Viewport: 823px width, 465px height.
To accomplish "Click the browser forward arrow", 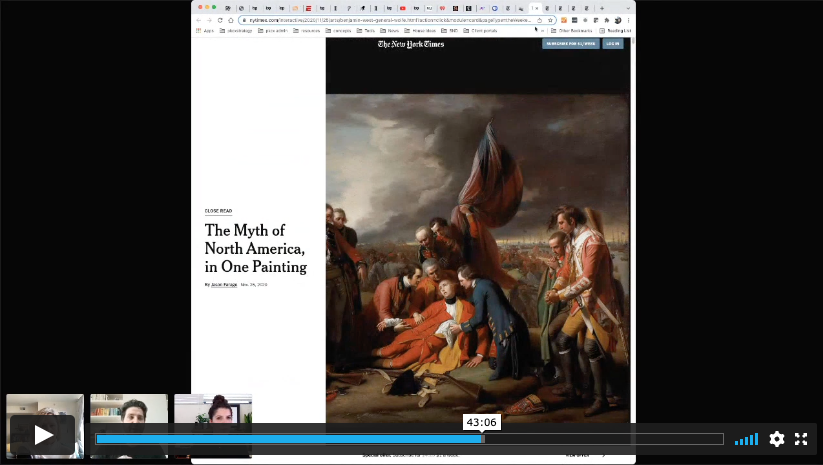I will click(x=209, y=20).
